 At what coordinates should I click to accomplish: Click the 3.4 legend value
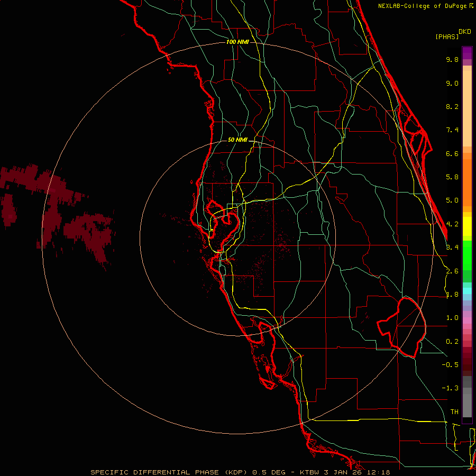click(x=452, y=248)
